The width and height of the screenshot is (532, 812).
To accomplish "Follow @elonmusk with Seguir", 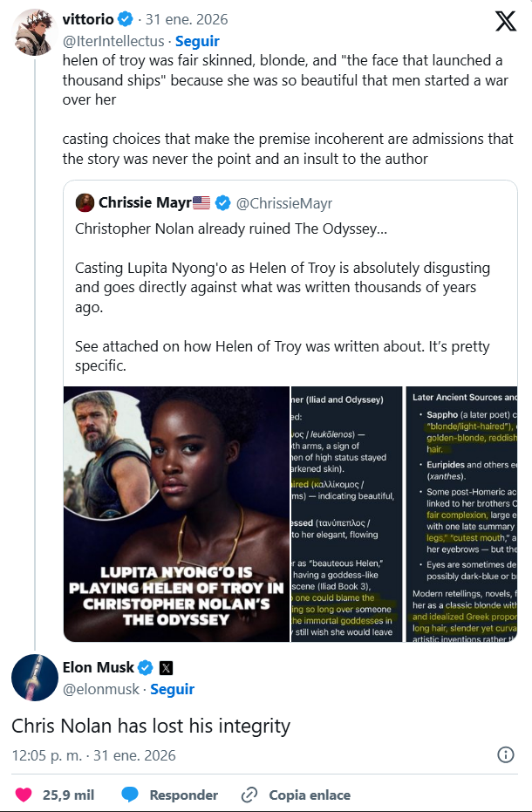I will 173,689.
